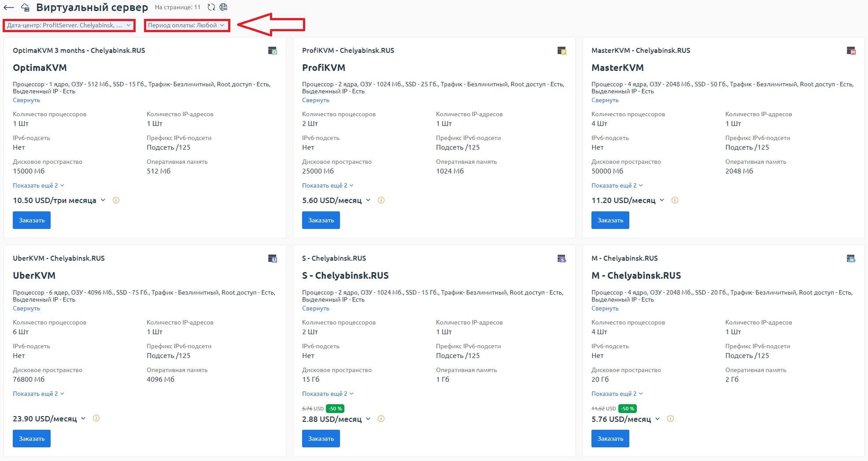Viewport: 868px width, 461px height.
Task: Click the bold M - Chelyabinsk.RUS heading
Action: click(636, 276)
